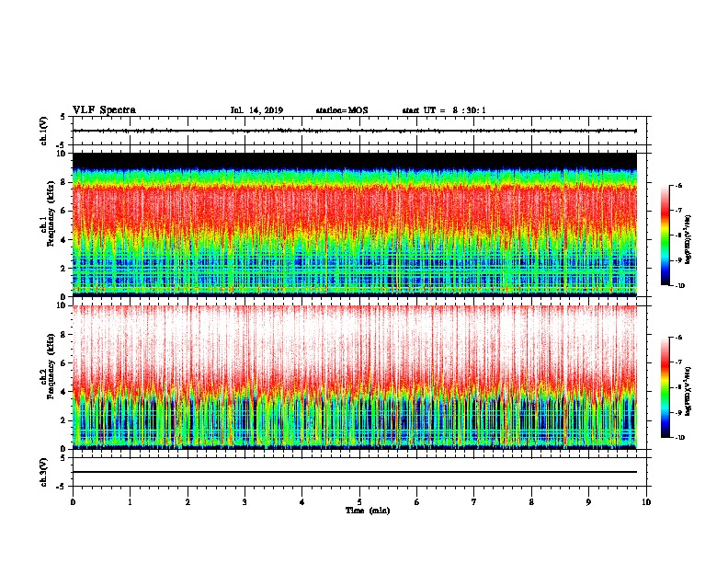Select the date "Jul. 14, 2019"
Image resolution: width=728 pixels, height=563 pixels.
(256, 110)
